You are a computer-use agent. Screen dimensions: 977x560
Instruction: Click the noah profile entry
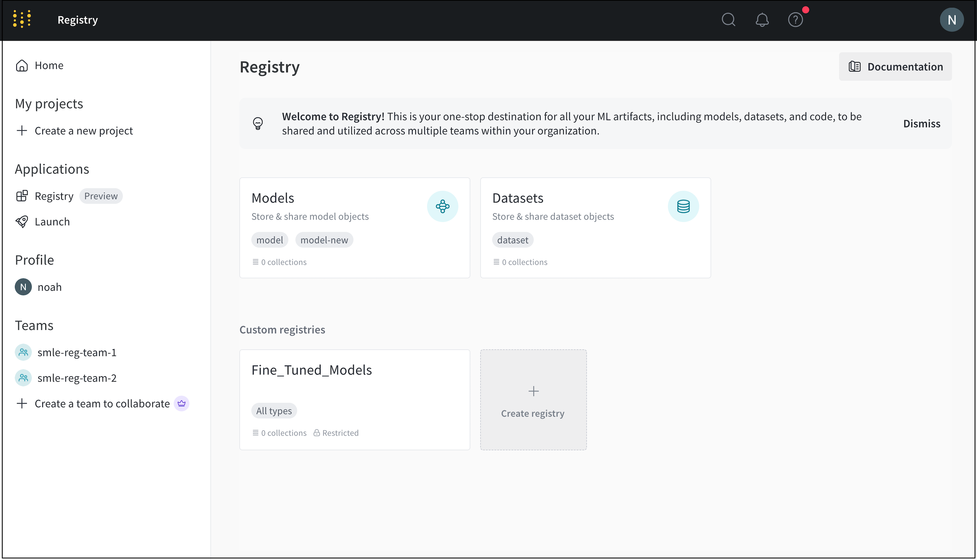[49, 287]
